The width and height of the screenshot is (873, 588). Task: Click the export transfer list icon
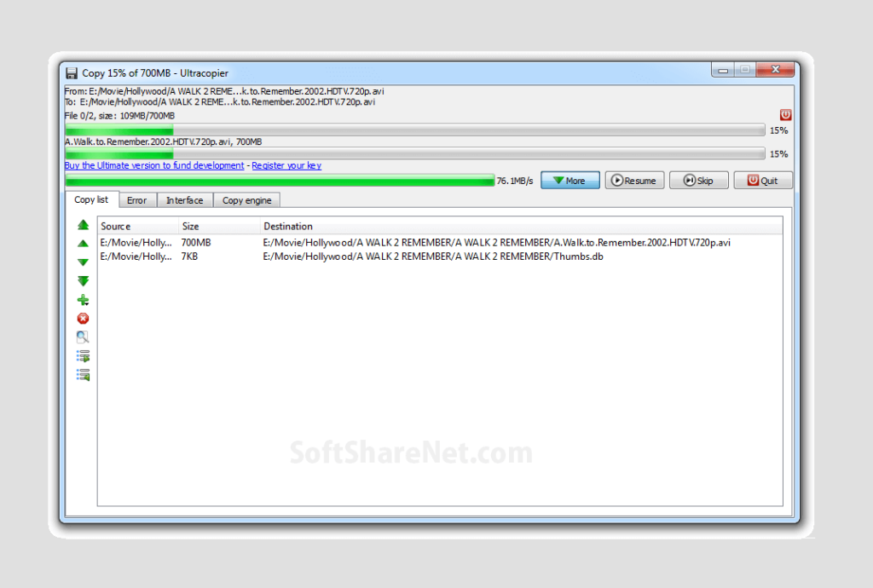coord(83,356)
